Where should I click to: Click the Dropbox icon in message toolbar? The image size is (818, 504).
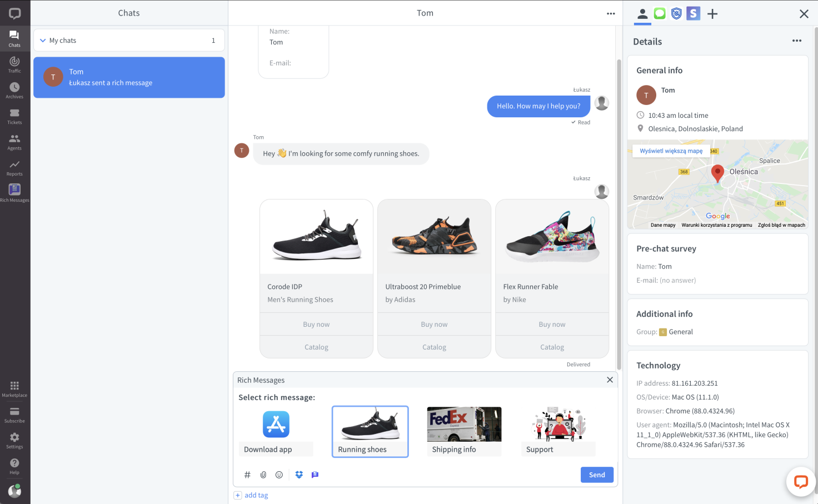pyautogui.click(x=299, y=475)
